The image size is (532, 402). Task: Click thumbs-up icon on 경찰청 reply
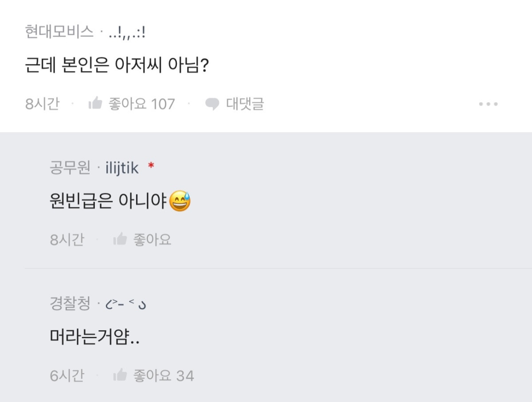(x=120, y=376)
